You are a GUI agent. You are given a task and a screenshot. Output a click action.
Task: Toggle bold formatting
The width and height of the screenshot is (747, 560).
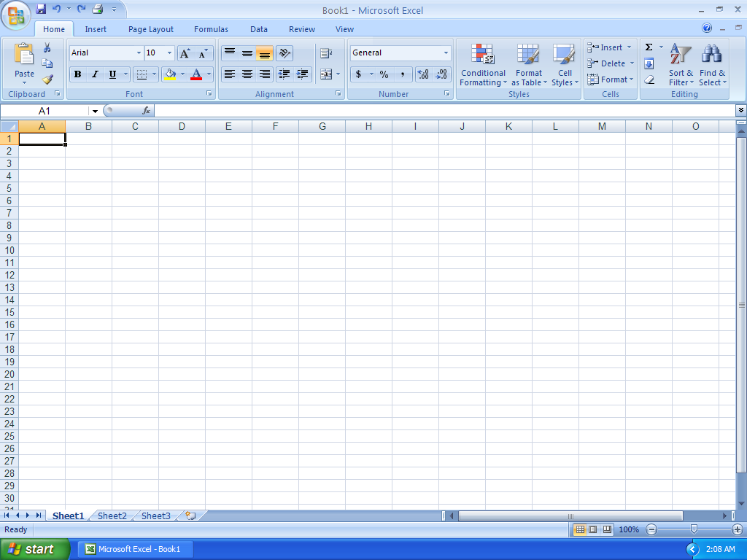[77, 74]
